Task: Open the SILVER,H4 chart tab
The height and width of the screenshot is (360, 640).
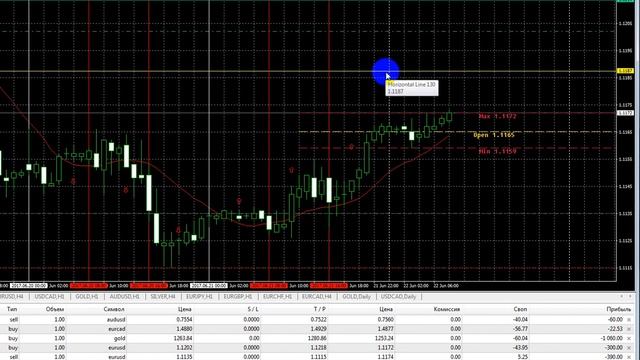Action: pyautogui.click(x=163, y=297)
